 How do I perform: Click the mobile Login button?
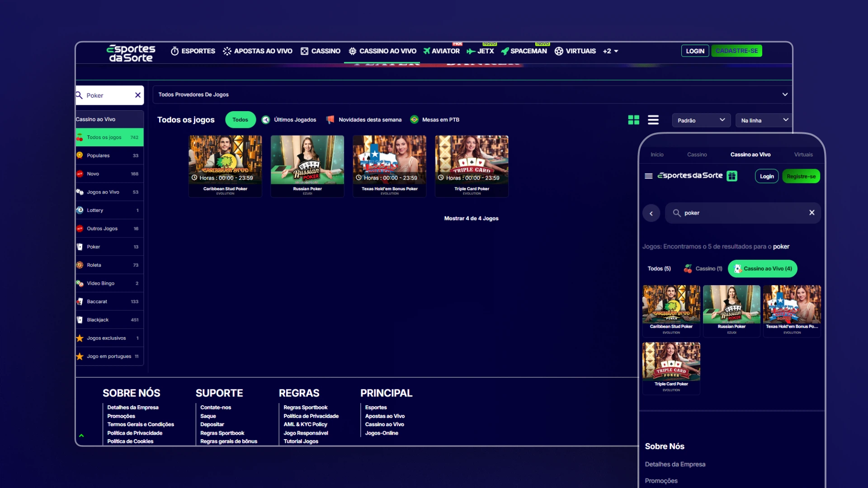coord(767,176)
